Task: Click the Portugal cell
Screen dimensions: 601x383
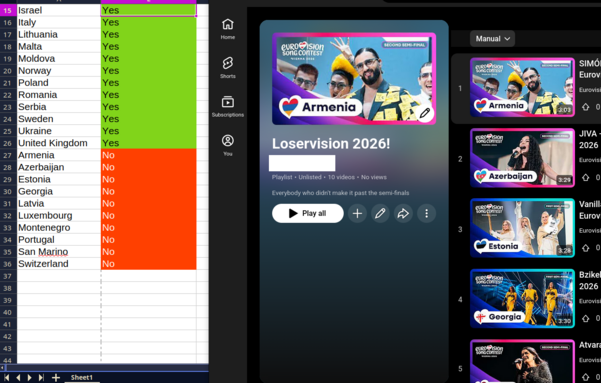Action: (x=59, y=240)
